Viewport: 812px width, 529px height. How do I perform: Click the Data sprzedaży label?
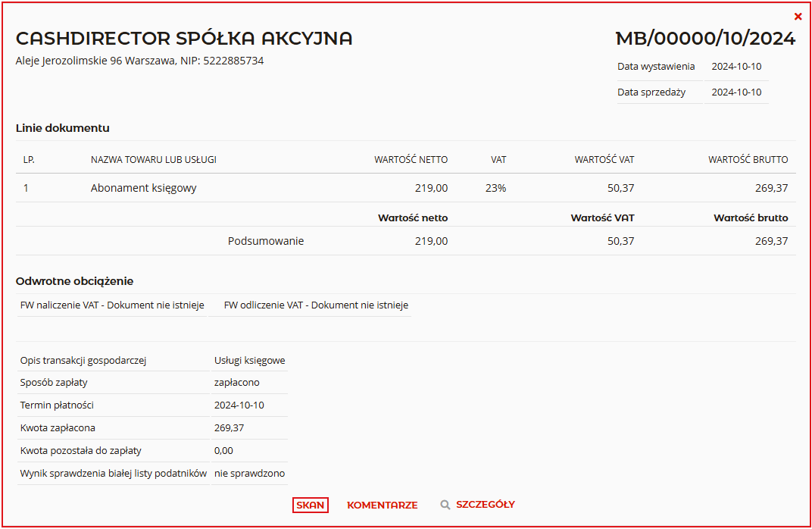coord(651,92)
